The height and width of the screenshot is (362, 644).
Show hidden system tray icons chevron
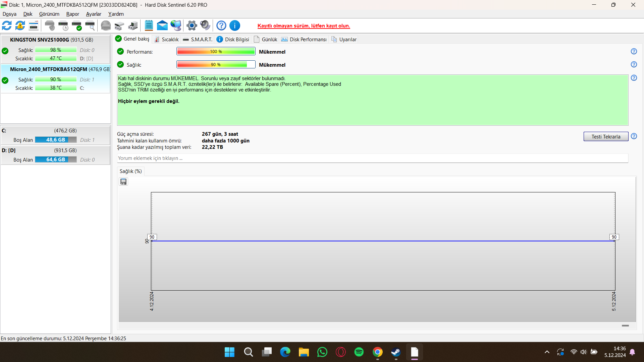coord(547,352)
